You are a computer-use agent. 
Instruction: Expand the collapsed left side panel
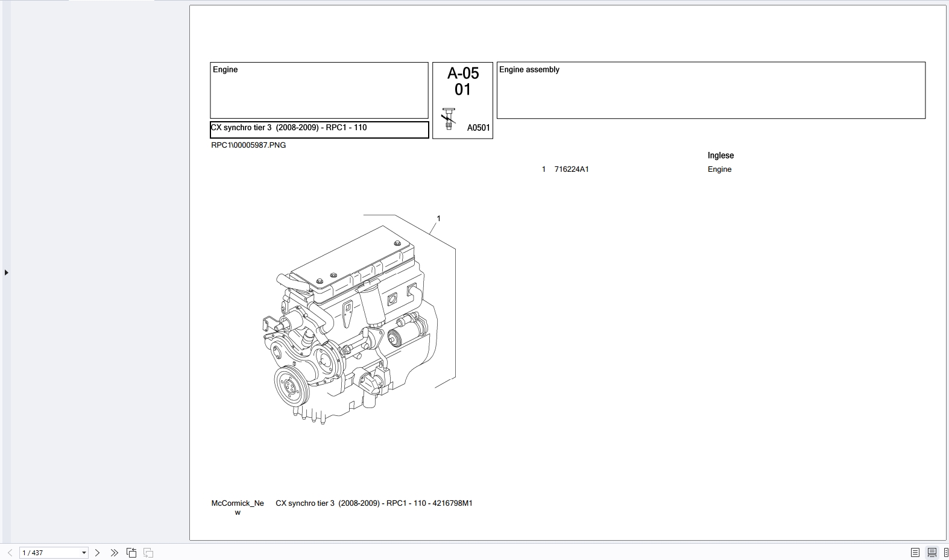tap(6, 272)
